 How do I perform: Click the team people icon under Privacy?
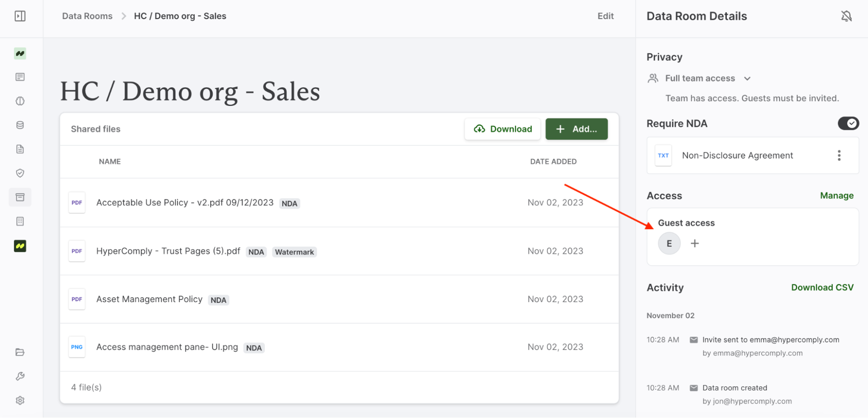[x=653, y=78]
